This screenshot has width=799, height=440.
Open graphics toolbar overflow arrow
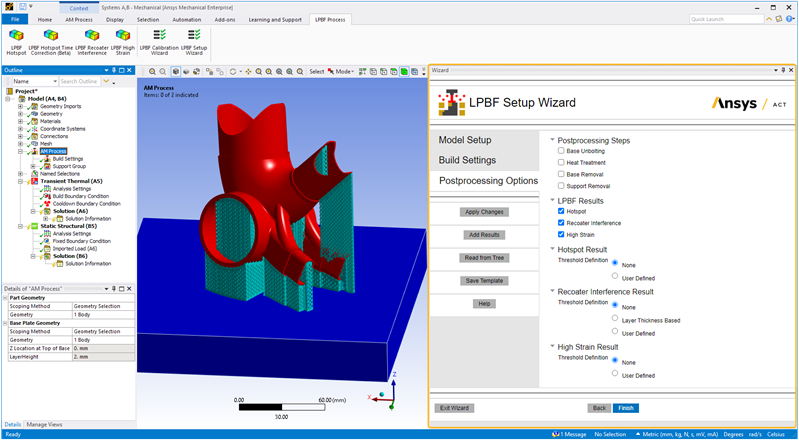[424, 72]
